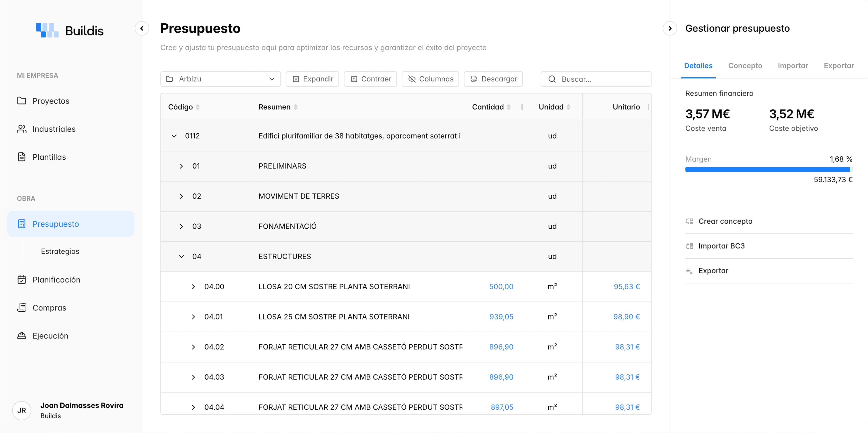This screenshot has width=868, height=433.
Task: Toggle the Columnas visibility control
Action: tap(430, 79)
